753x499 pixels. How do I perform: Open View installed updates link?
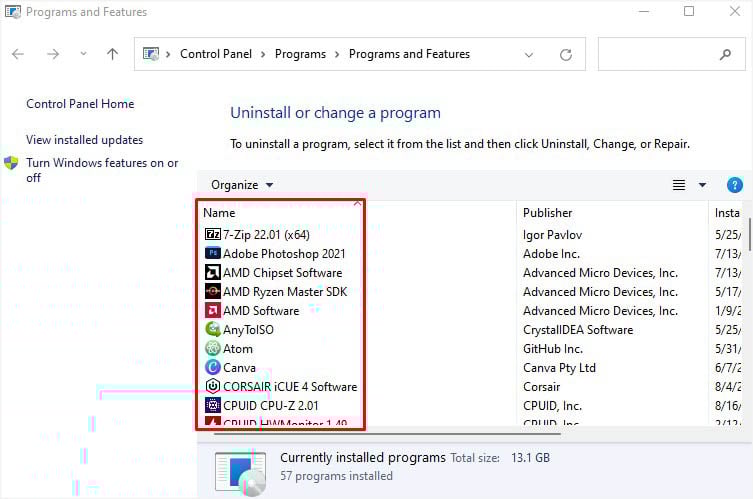pyautogui.click(x=85, y=140)
